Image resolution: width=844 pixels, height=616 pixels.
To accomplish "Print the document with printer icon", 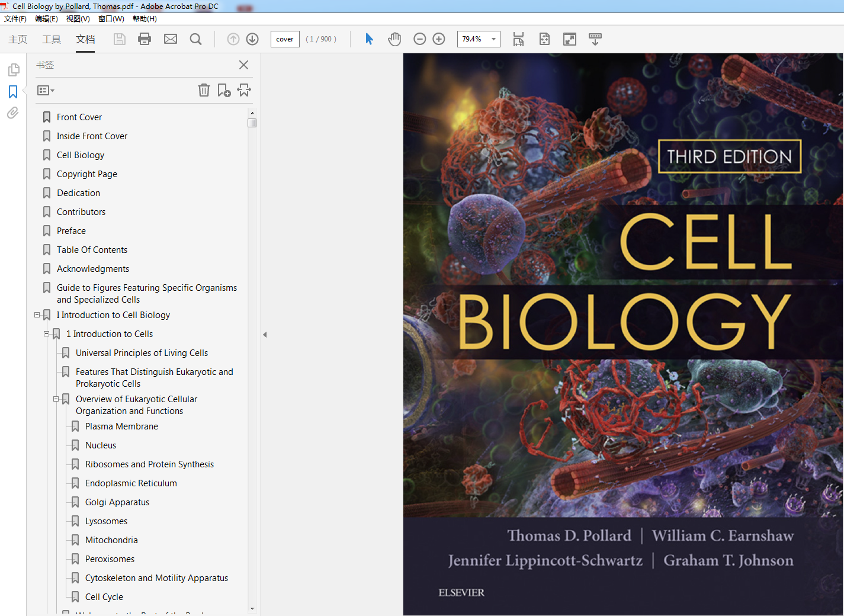I will (145, 39).
